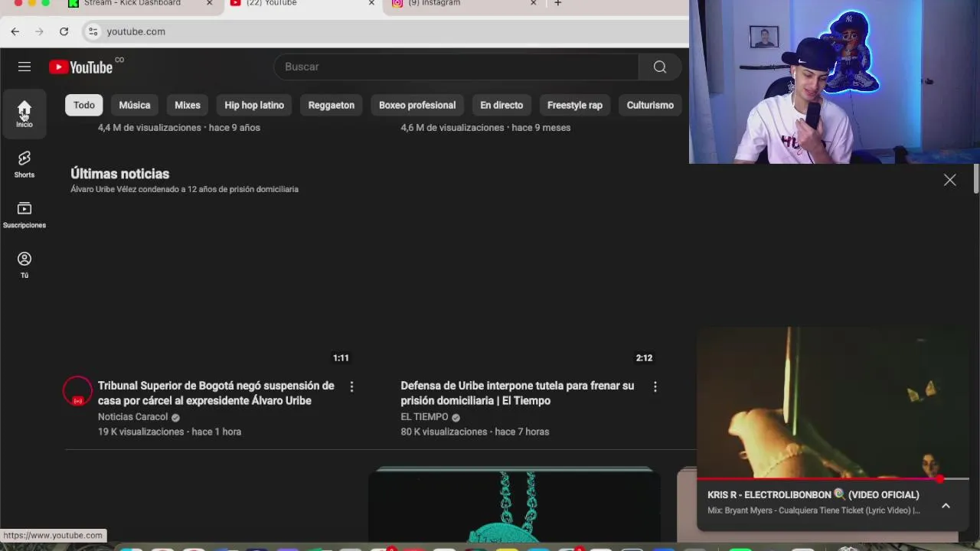The height and width of the screenshot is (551, 980).
Task: Click the Últimas noticias section heading
Action: [x=120, y=174]
